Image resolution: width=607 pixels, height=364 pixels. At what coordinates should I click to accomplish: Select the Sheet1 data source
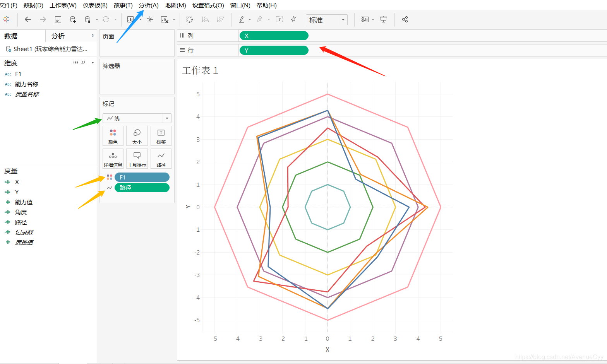coord(47,49)
